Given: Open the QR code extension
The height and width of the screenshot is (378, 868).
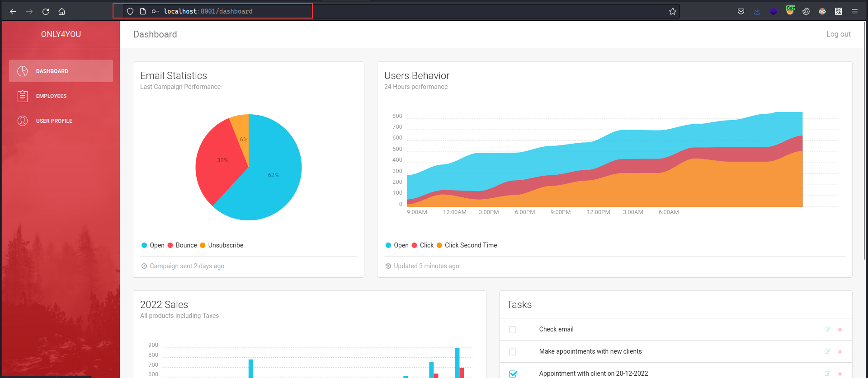Looking at the screenshot, I should point(839,11).
